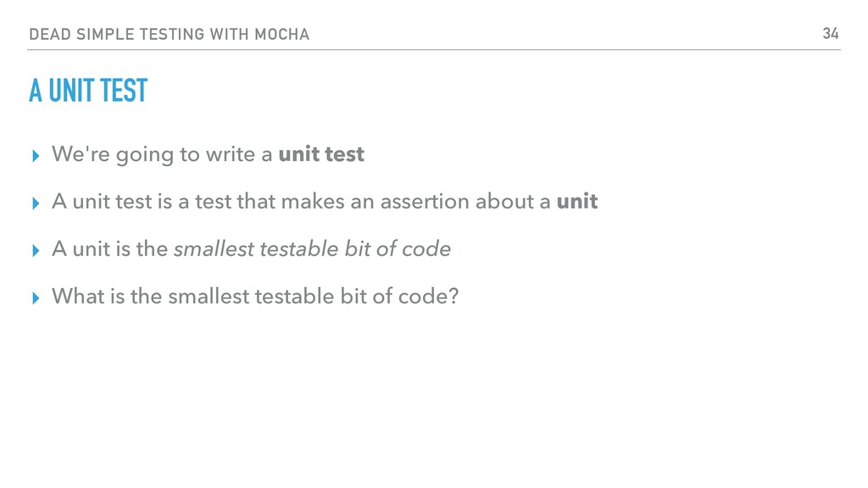Click the bullet arrow before "A unit is the"
This screenshot has height=488, width=868.
pyautogui.click(x=36, y=251)
